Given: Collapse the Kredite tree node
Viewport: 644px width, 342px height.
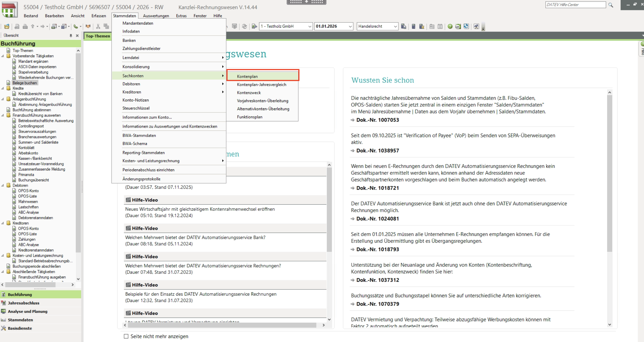Looking at the screenshot, I should (3, 88).
